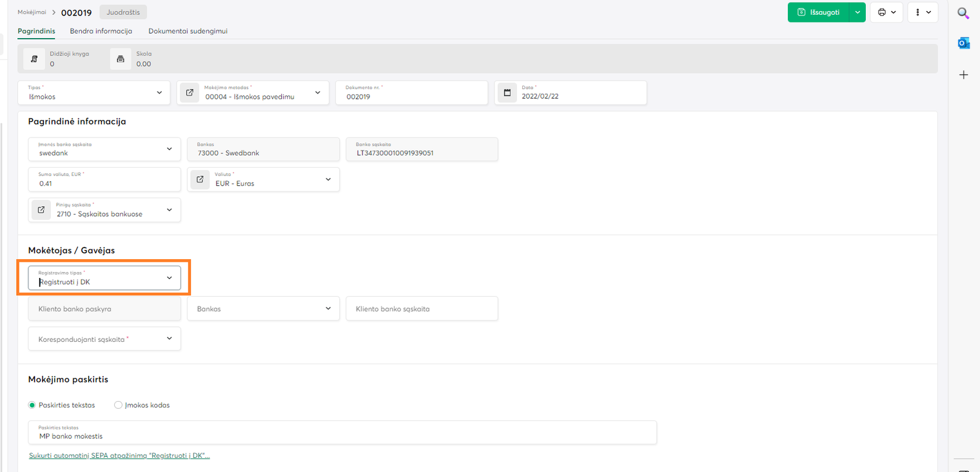Click the green Išsaugoti button
The width and height of the screenshot is (980, 472).
pos(818,12)
